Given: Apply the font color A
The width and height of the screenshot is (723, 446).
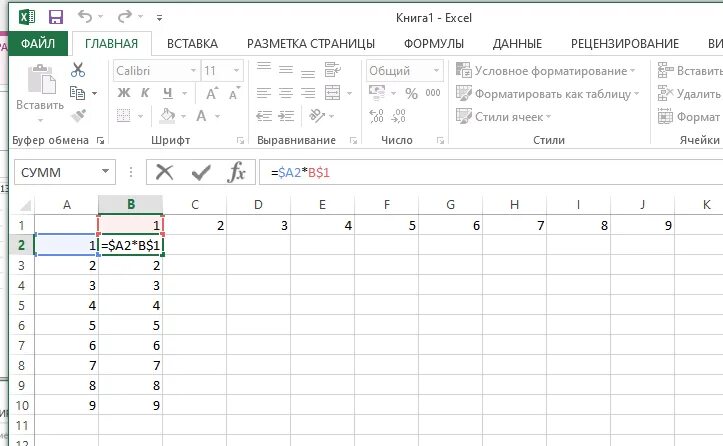Looking at the screenshot, I should (x=201, y=115).
